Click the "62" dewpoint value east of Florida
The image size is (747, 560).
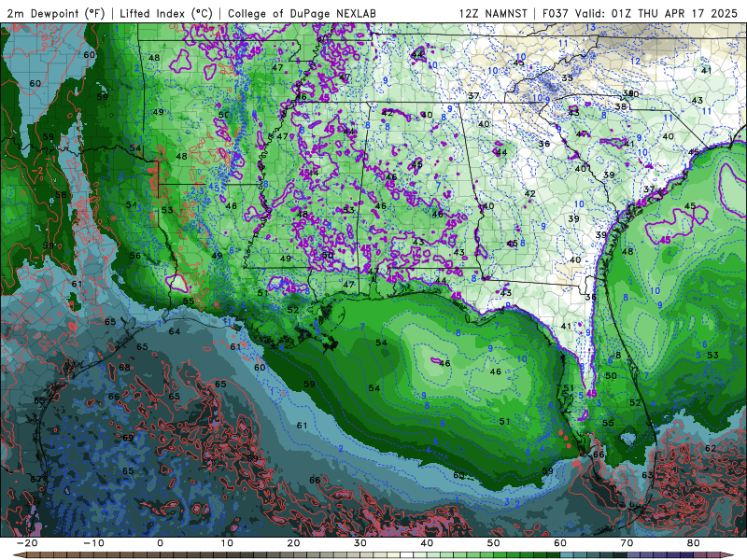click(x=711, y=448)
